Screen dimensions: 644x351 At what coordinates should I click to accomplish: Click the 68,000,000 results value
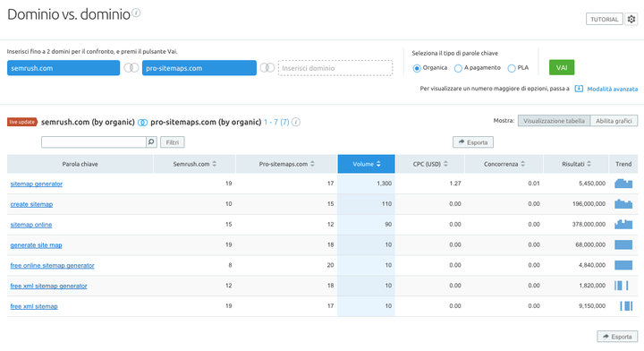coord(590,245)
